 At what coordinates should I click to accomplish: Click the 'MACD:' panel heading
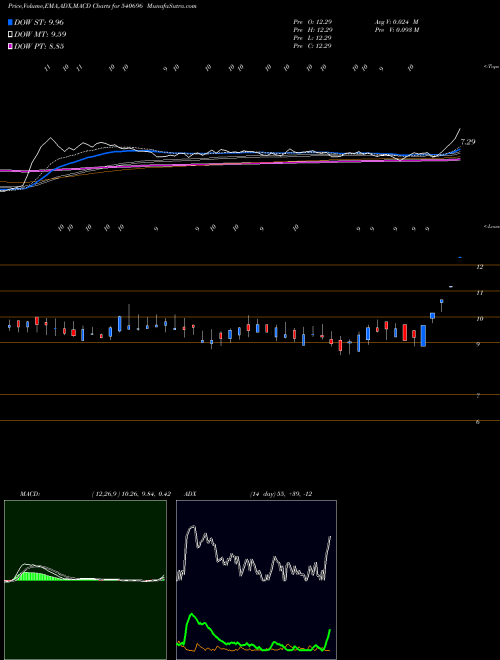pyautogui.click(x=30, y=494)
